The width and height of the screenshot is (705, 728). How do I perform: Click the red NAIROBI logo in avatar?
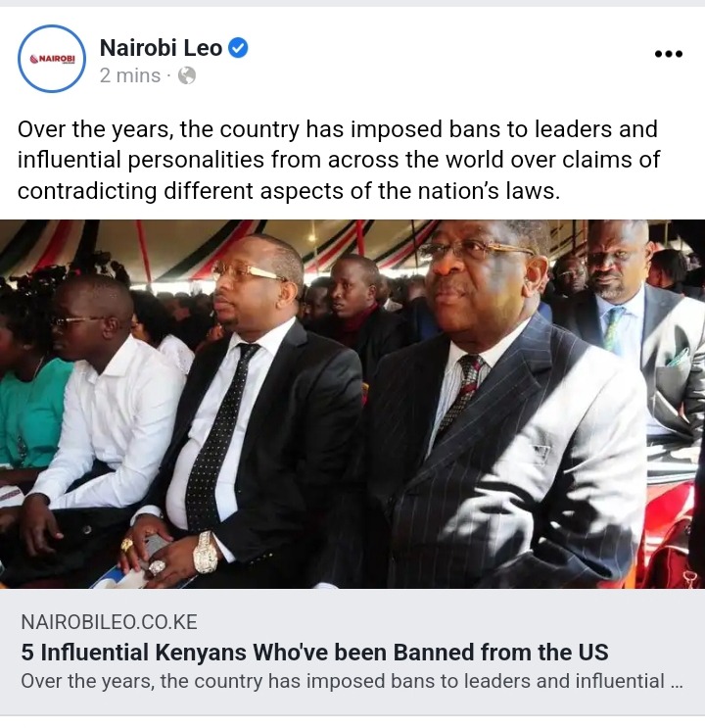[x=52, y=60]
